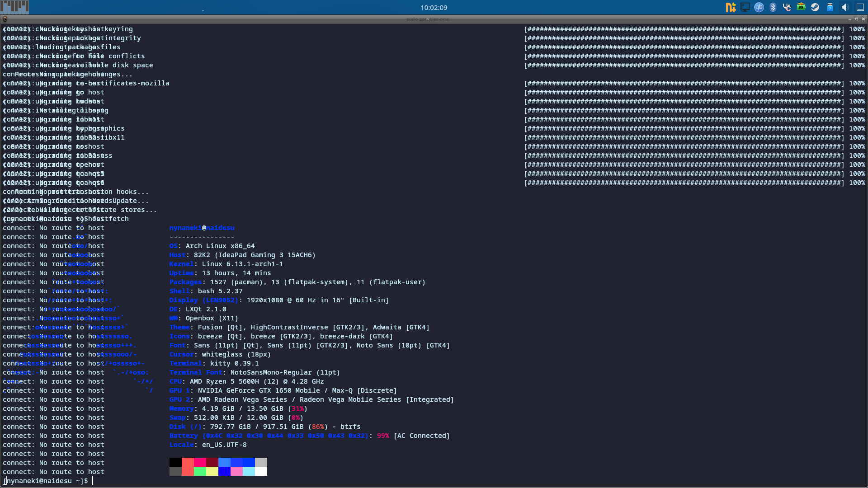Click the 'Noto Sans (10pt) [GTK4]' font text
The height and width of the screenshot is (488, 868).
point(403,345)
